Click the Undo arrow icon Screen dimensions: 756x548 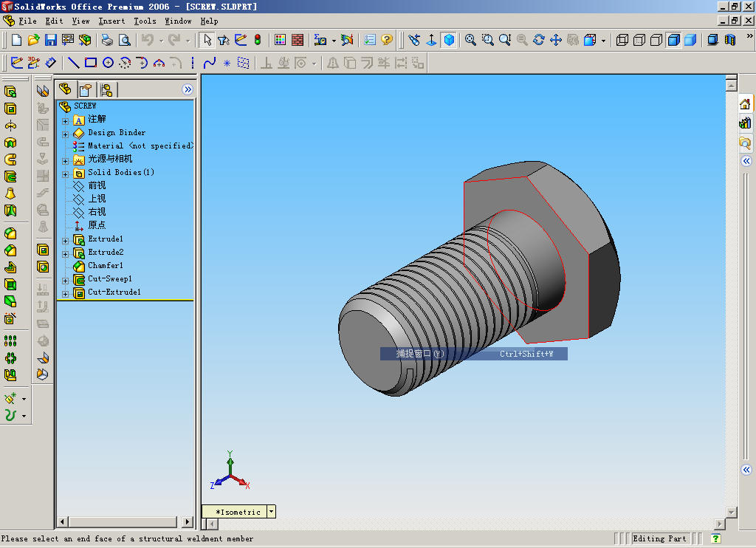148,40
